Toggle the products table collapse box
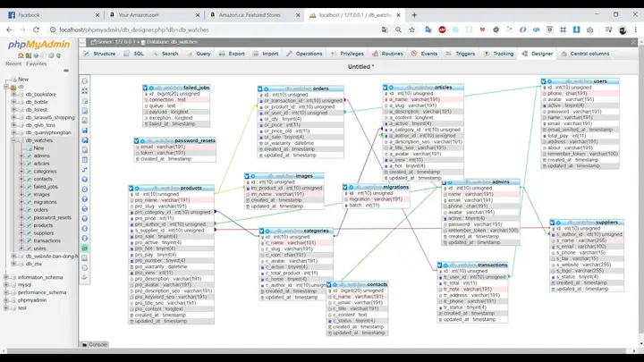 click(131, 188)
